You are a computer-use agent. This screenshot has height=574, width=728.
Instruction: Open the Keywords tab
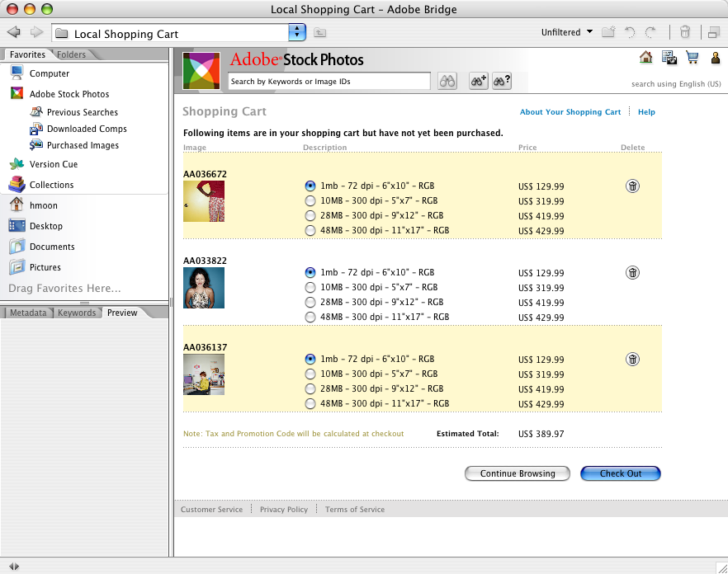click(77, 313)
